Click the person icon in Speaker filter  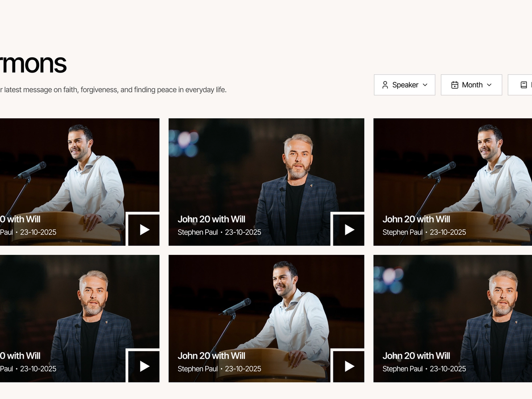385,85
